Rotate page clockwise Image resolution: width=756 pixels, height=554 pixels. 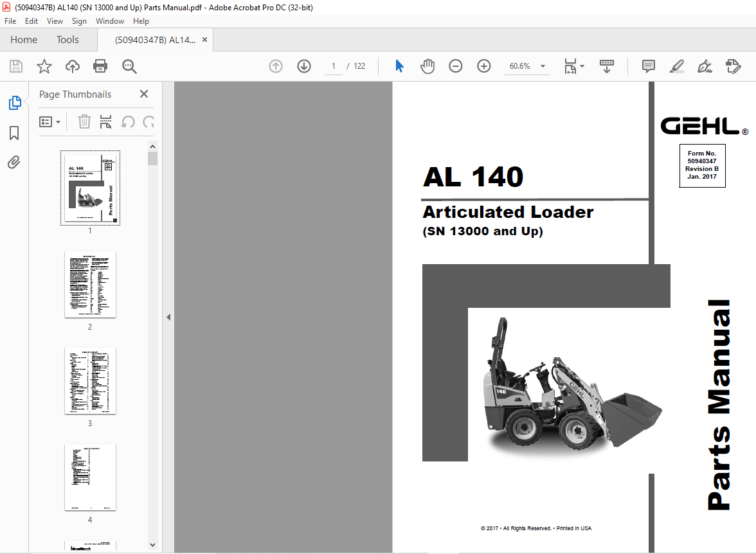(148, 121)
